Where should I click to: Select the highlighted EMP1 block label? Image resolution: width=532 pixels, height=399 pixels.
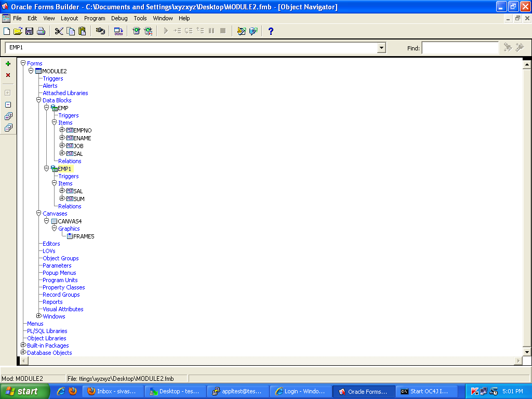(64, 169)
